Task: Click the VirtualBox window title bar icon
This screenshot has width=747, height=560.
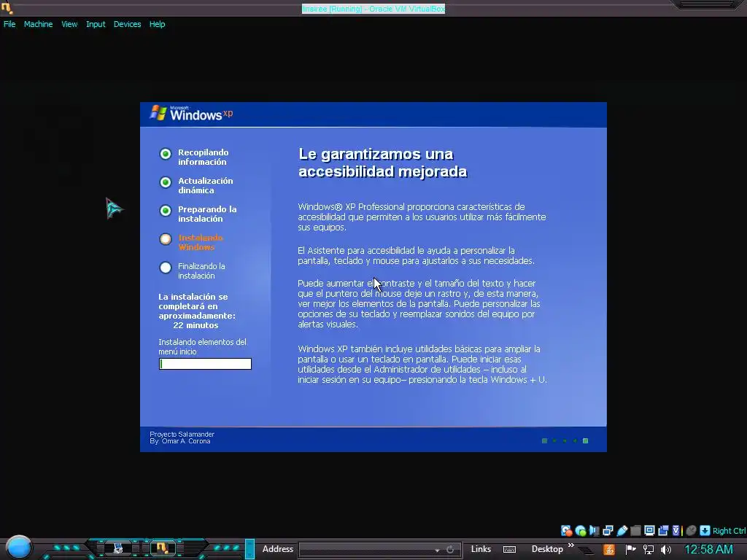Action: pos(7,7)
